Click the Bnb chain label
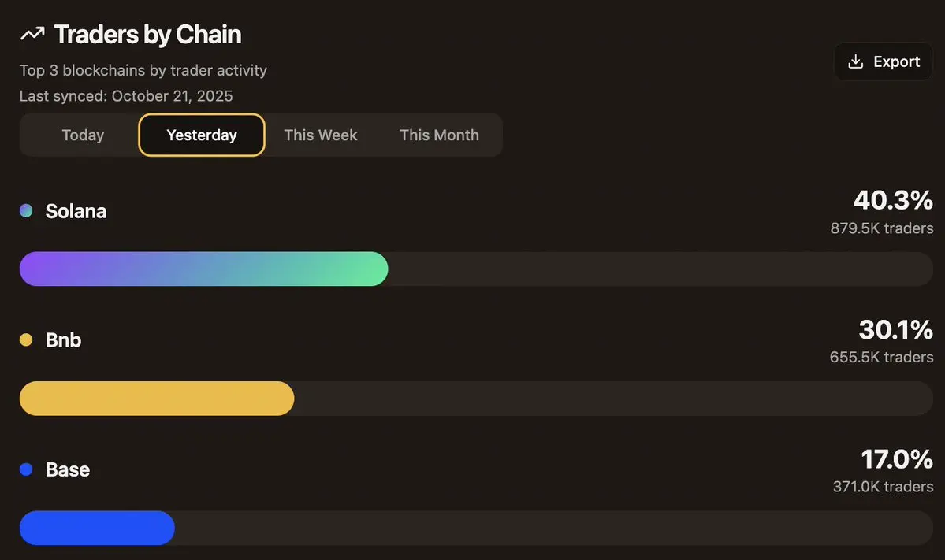The height and width of the screenshot is (560, 945). tap(63, 340)
